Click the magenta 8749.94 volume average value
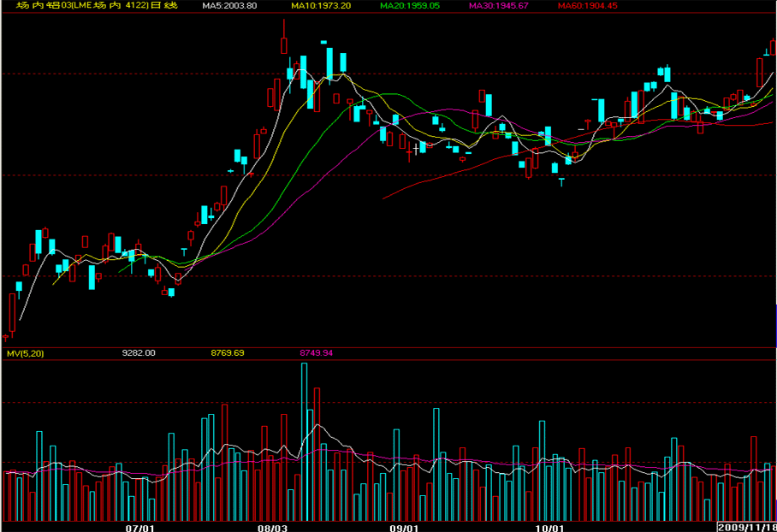This screenshot has width=777, height=532. pos(316,352)
